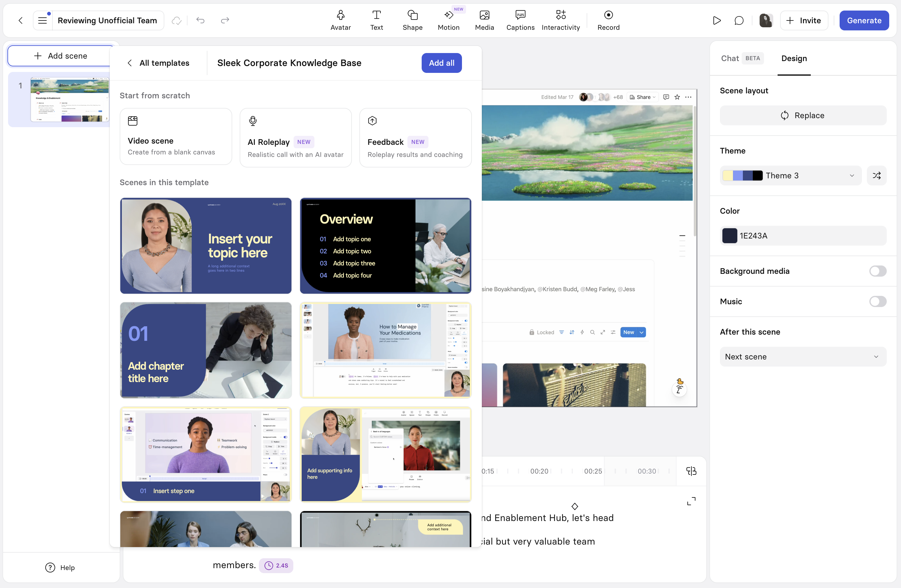Open the Next scene dropdown

(803, 357)
